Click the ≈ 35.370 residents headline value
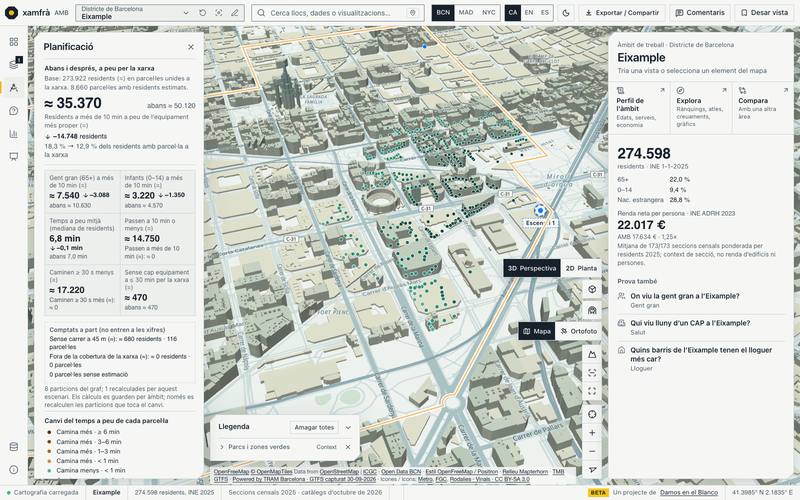Image resolution: width=800 pixels, height=500 pixels. tap(73, 103)
